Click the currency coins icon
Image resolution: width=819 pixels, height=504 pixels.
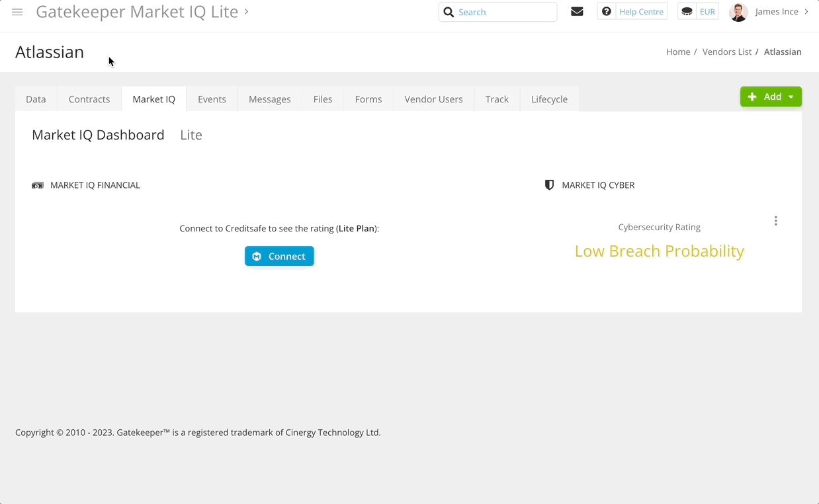[687, 12]
